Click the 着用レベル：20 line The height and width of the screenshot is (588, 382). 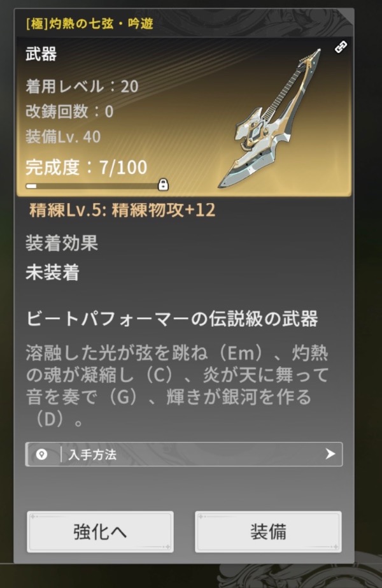(x=82, y=87)
